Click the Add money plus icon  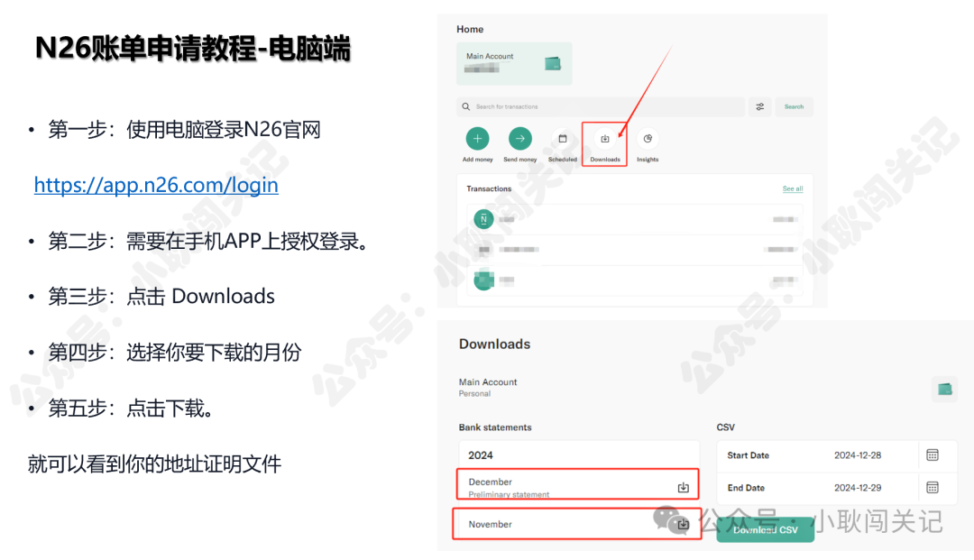point(477,139)
